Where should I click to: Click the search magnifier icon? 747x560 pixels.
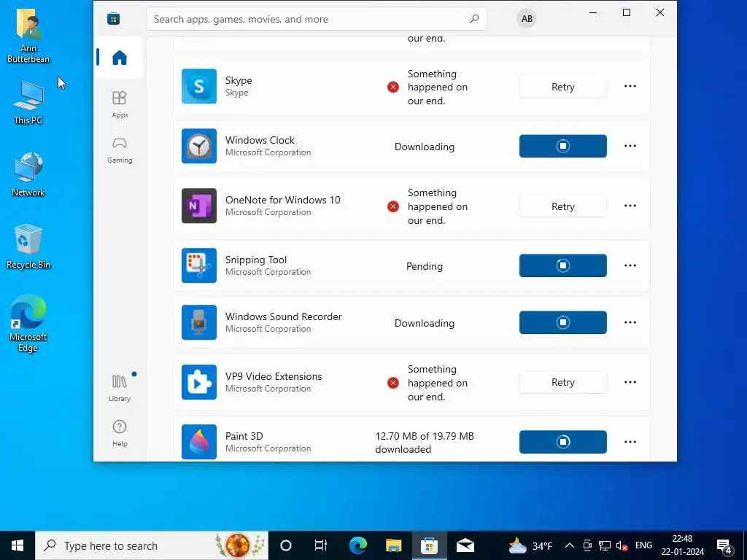pyautogui.click(x=473, y=19)
